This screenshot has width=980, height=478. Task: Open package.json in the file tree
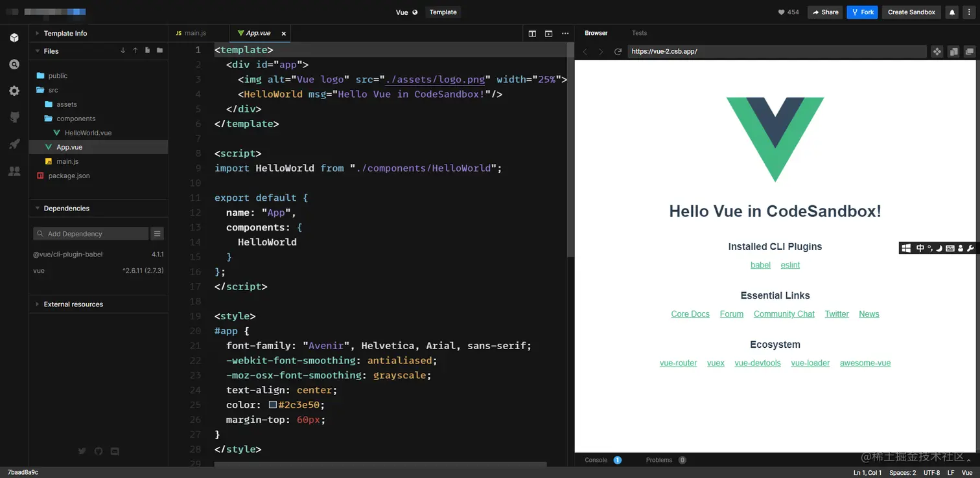[99, 176]
